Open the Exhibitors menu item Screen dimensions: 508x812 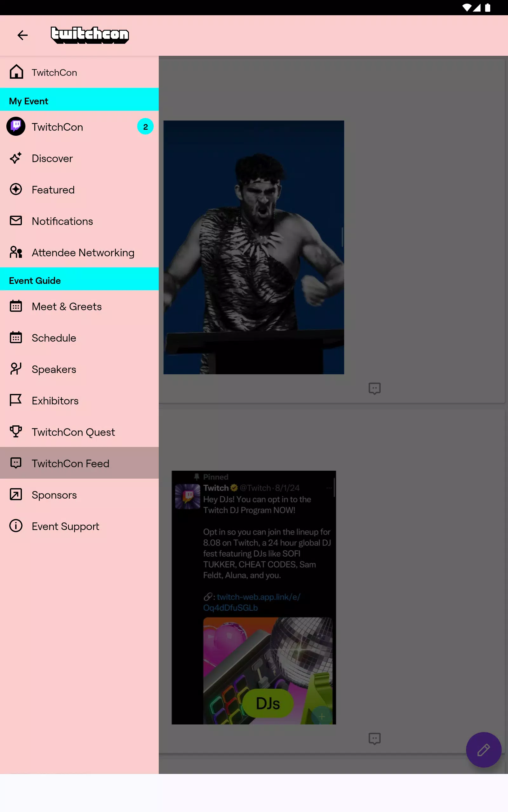(x=79, y=400)
